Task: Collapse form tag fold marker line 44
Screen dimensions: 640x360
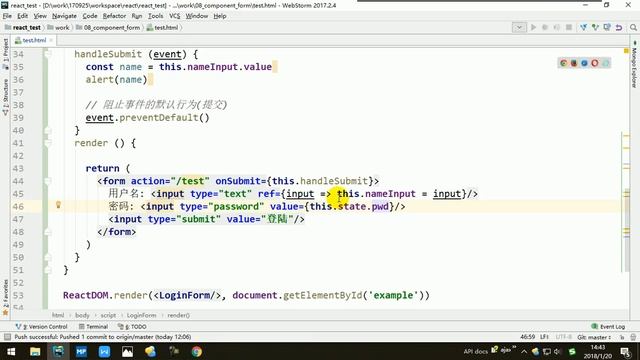Action: point(48,181)
